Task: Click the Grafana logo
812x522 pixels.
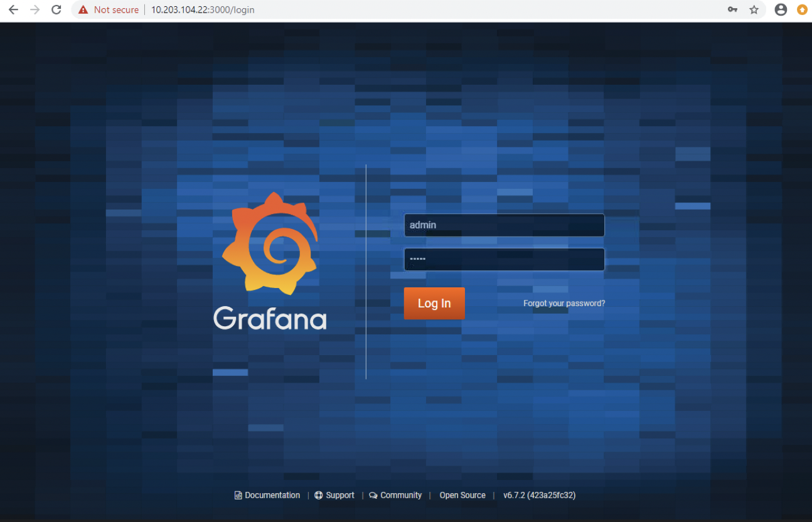Action: point(270,243)
